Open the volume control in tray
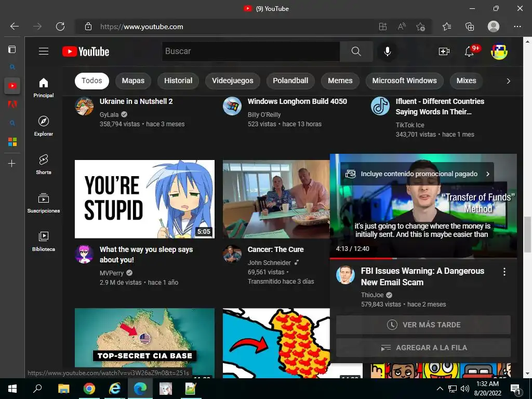 465,389
